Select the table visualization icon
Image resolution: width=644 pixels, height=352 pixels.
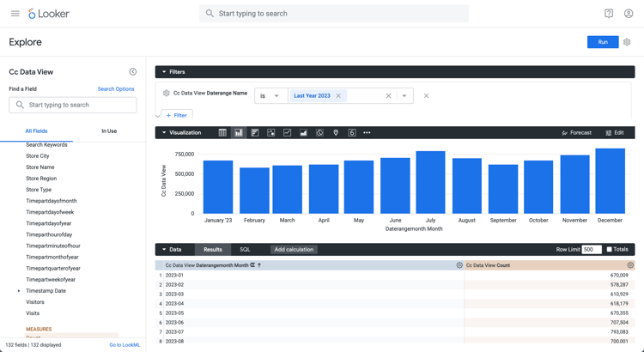click(222, 133)
